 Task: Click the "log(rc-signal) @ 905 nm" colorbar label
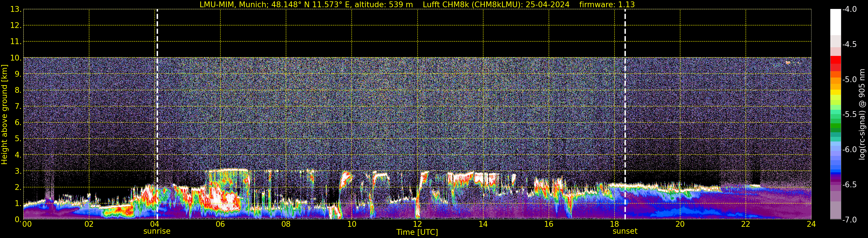pyautogui.click(x=862, y=114)
